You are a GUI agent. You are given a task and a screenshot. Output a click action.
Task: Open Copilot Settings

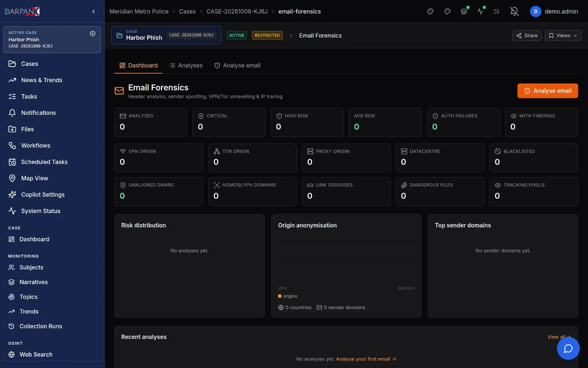click(x=52, y=195)
